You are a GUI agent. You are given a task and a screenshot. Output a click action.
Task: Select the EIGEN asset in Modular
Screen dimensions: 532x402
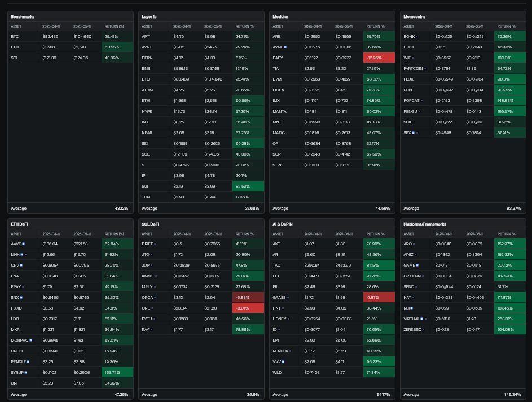click(279, 90)
